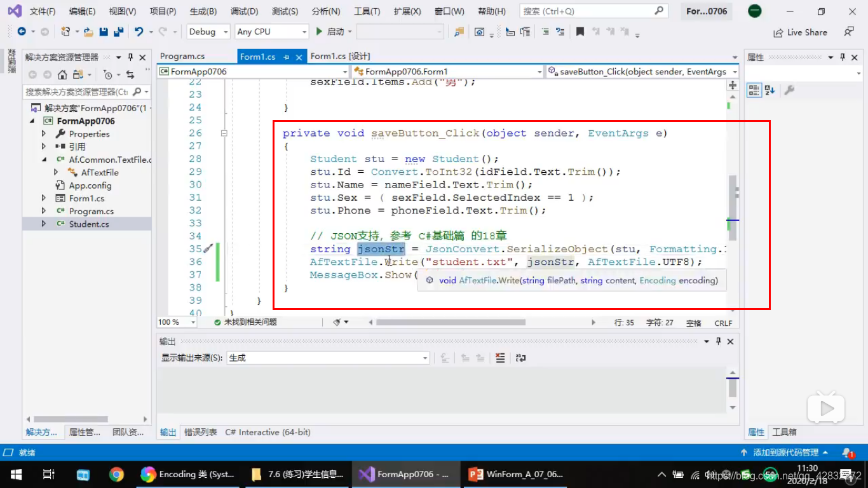Click 添加到源代码管理 in status bar
This screenshot has height=488, width=868.
click(x=785, y=452)
